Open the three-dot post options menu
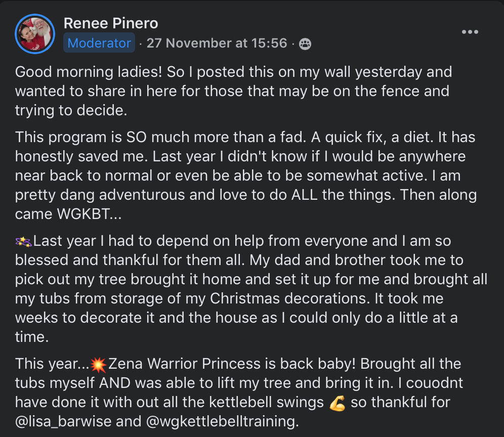Screen dimensions: 504x437 point(470,32)
